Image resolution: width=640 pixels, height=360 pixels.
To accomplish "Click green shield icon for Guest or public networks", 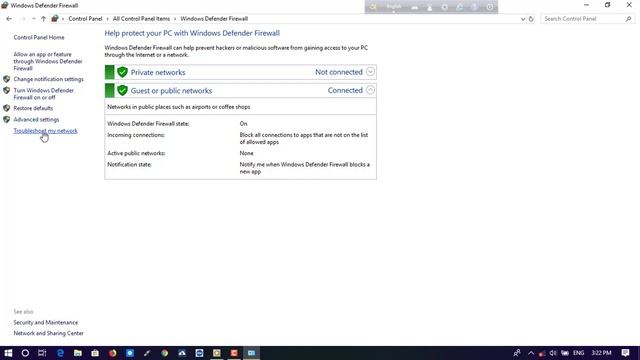I will point(122,91).
